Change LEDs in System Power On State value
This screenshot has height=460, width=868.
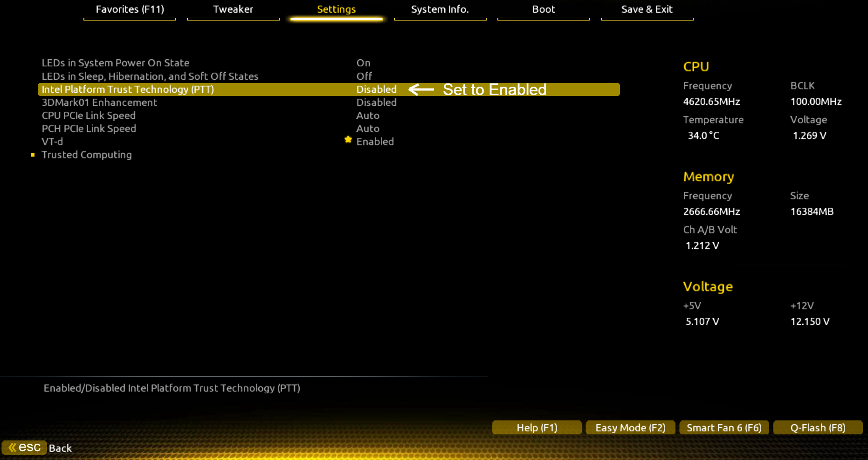363,63
